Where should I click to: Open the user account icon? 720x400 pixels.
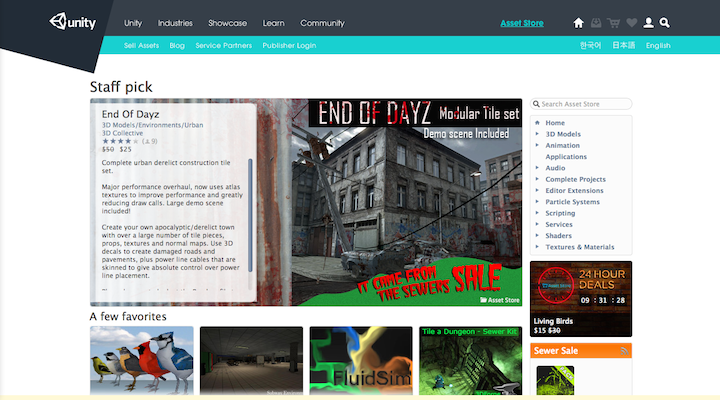coord(648,23)
